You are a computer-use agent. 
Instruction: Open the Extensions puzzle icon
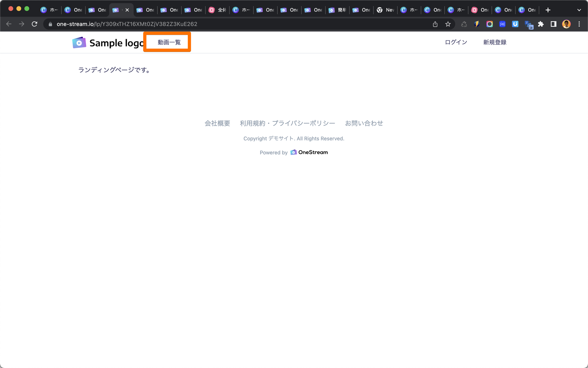tap(541, 24)
